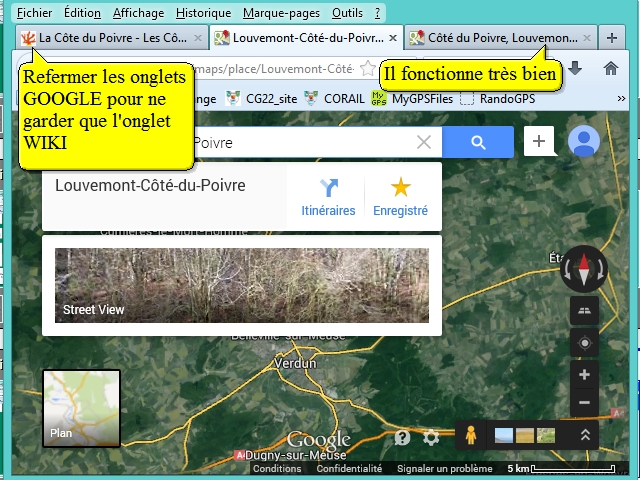This screenshot has height=480, width=640.
Task: Open the Conditions link
Action: 277,469
